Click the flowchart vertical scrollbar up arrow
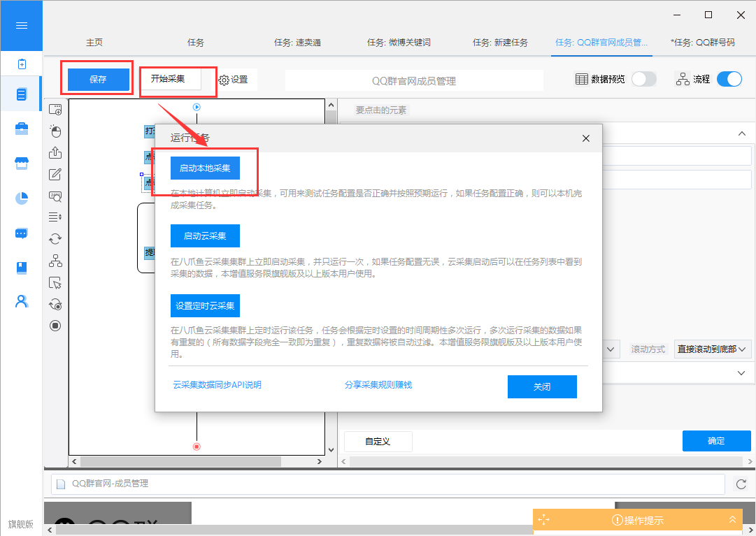This screenshot has height=536, width=756. pos(331,105)
